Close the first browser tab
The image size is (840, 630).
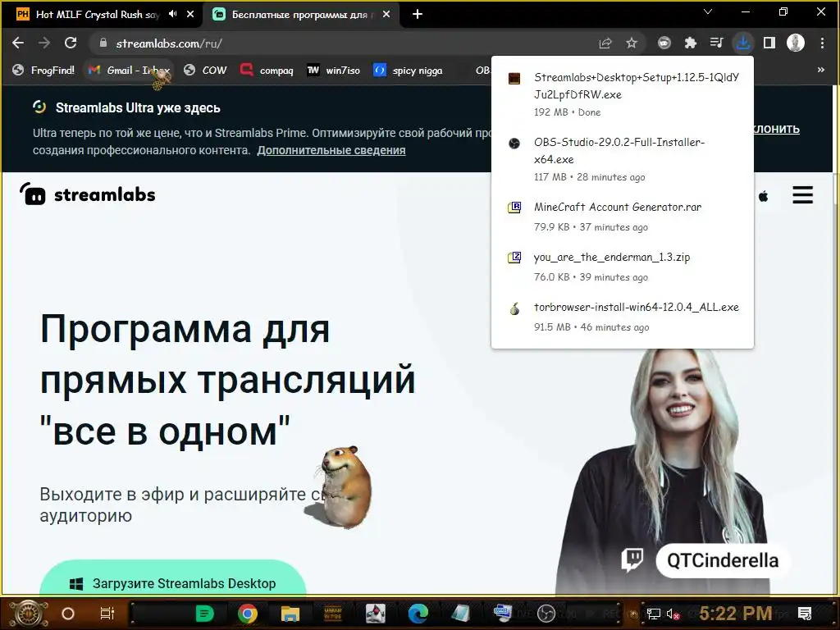point(190,14)
